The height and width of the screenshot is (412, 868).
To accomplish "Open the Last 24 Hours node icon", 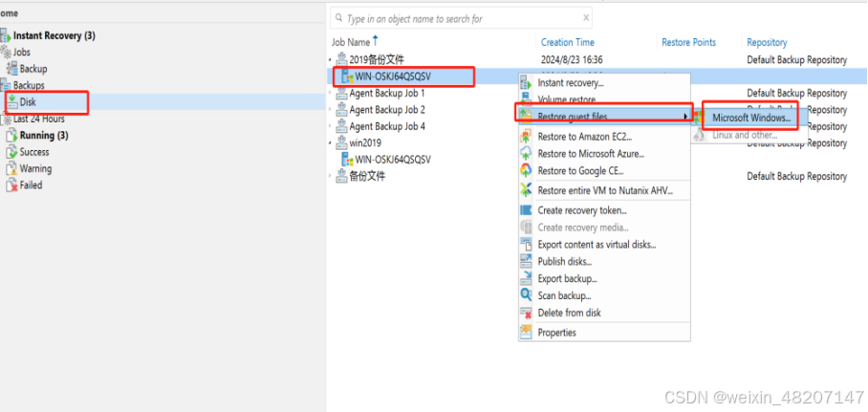I will point(6,119).
